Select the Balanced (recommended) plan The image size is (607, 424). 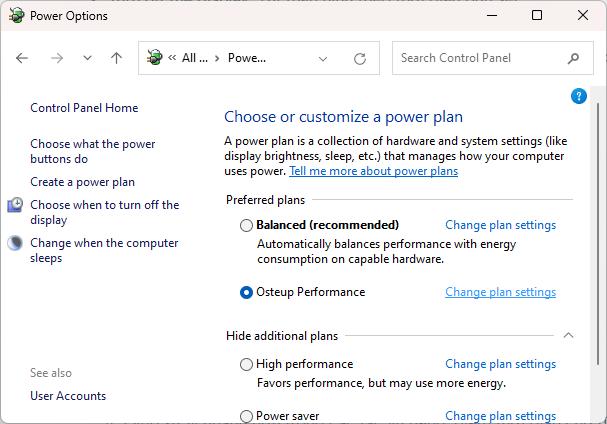click(x=247, y=225)
